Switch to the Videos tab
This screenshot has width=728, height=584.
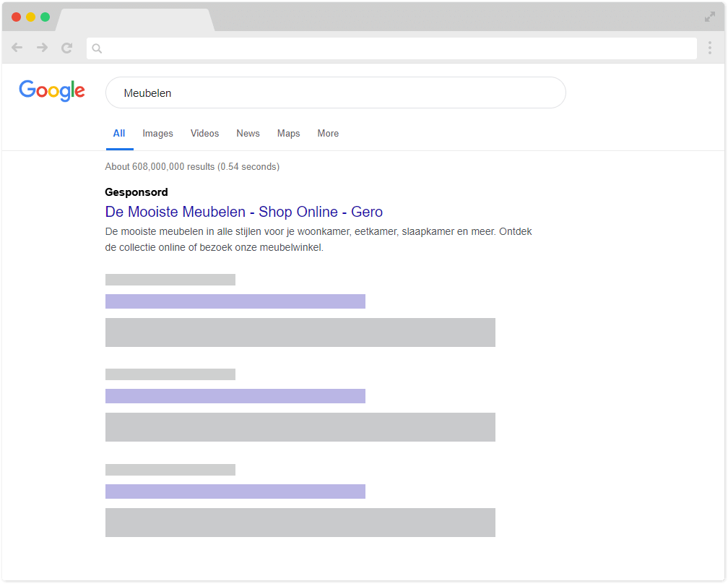point(205,134)
